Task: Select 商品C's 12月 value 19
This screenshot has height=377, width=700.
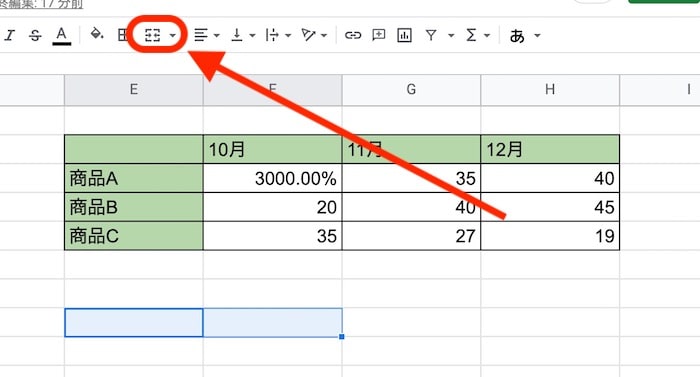Action: [x=550, y=236]
